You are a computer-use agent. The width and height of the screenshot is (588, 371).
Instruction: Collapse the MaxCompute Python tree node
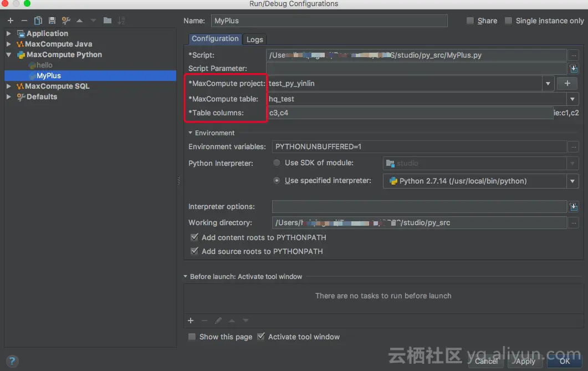point(9,54)
